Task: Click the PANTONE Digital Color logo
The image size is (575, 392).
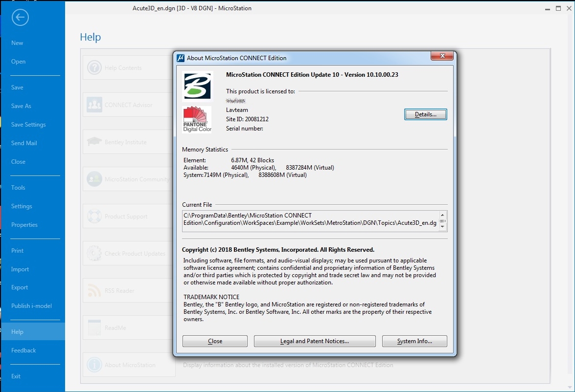Action: (197, 119)
